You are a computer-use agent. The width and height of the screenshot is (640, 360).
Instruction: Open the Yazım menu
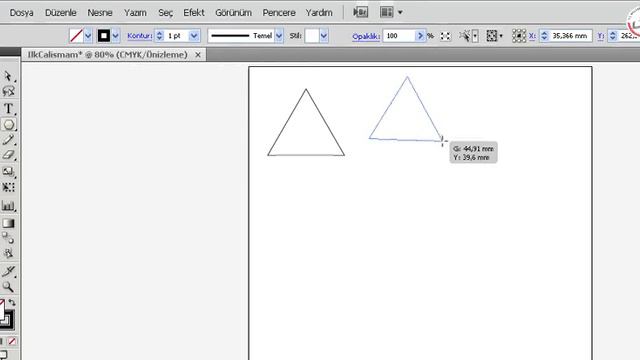[135, 13]
